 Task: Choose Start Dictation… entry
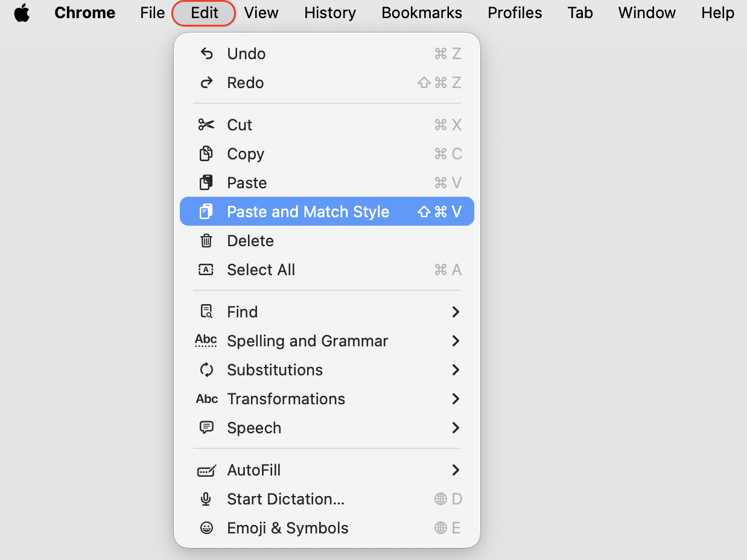(x=327, y=499)
